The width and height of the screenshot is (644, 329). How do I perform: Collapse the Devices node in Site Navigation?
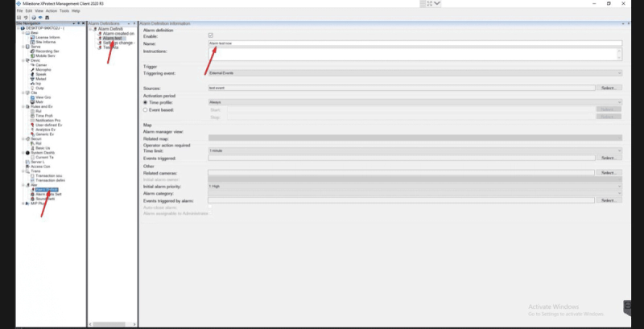point(23,60)
